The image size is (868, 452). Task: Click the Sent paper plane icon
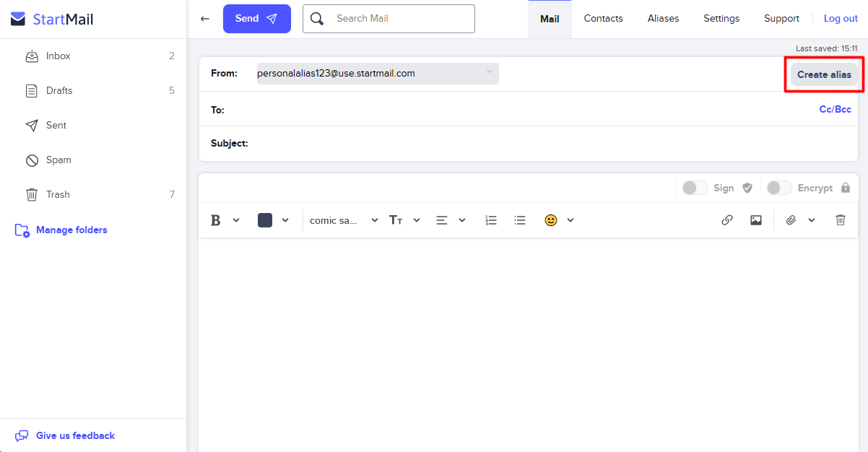(x=32, y=126)
